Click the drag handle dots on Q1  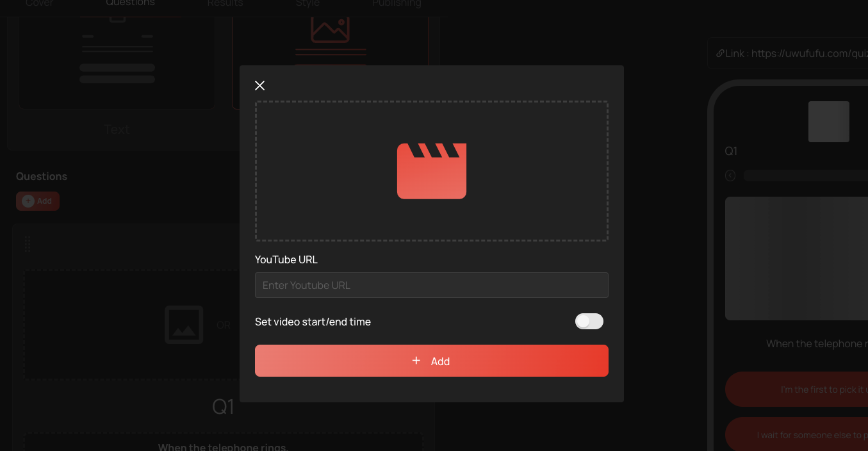pyautogui.click(x=28, y=244)
